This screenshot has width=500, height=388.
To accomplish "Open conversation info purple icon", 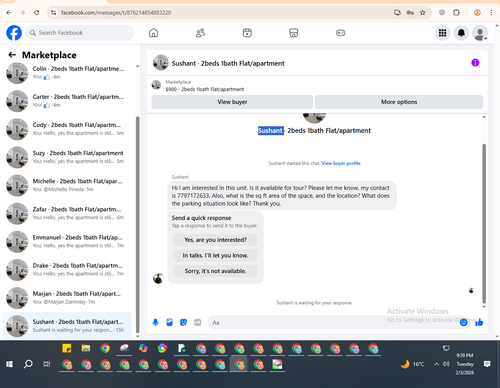I will point(475,63).
